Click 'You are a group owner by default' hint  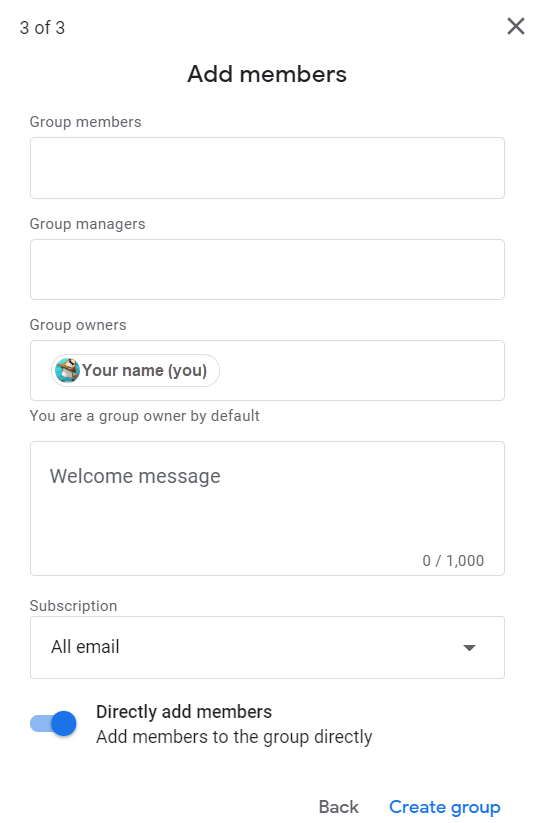pos(144,416)
